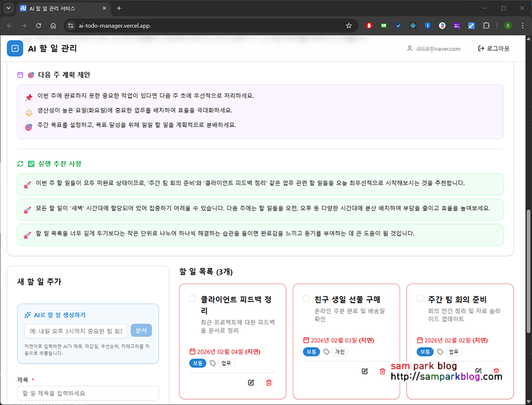Click the 친구 생일 선물 구매 task title
Image resolution: width=532 pixels, height=405 pixels.
(x=348, y=299)
